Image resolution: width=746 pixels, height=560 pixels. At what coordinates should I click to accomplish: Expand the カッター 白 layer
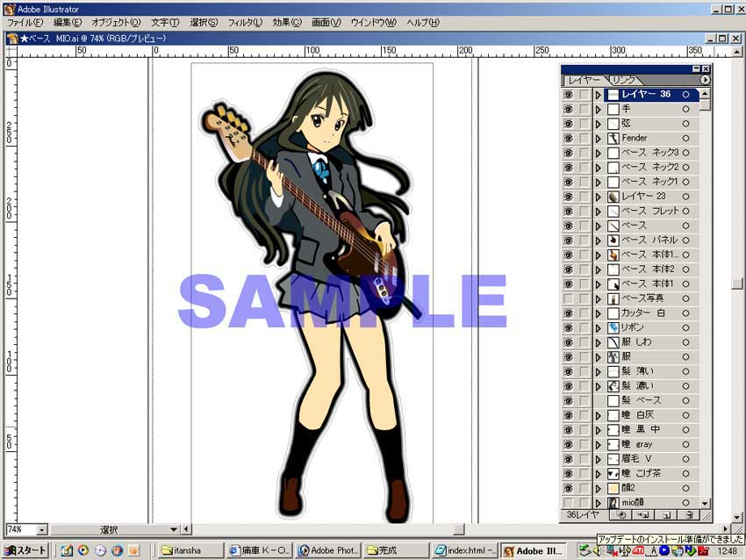[599, 313]
